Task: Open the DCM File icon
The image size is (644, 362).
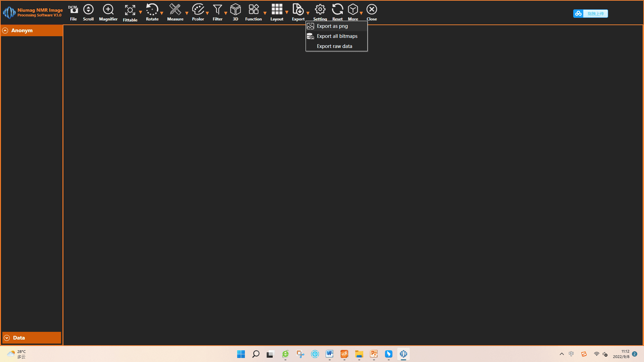Action: pos(73,10)
